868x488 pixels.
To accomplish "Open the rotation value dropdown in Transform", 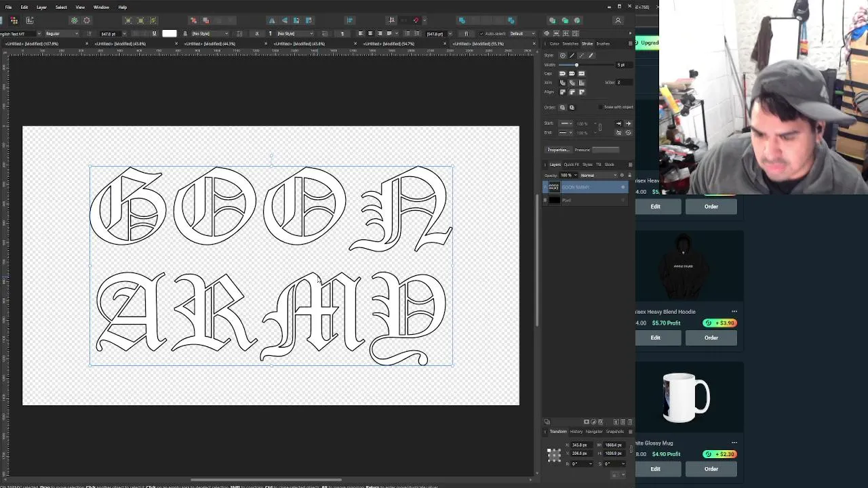I will pos(591,464).
